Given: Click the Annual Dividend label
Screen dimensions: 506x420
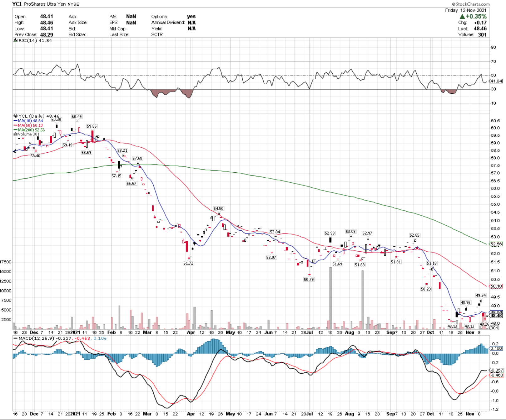Looking at the screenshot, I should (168, 23).
